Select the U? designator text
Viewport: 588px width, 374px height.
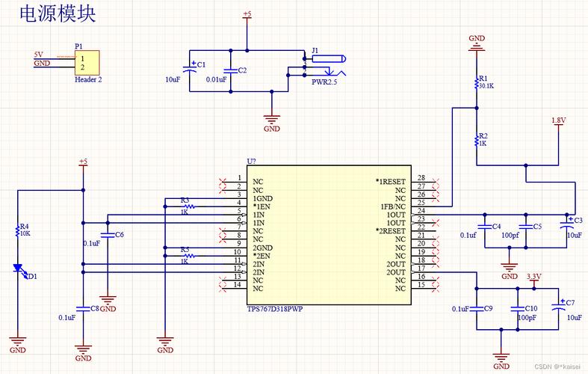[x=251, y=162]
